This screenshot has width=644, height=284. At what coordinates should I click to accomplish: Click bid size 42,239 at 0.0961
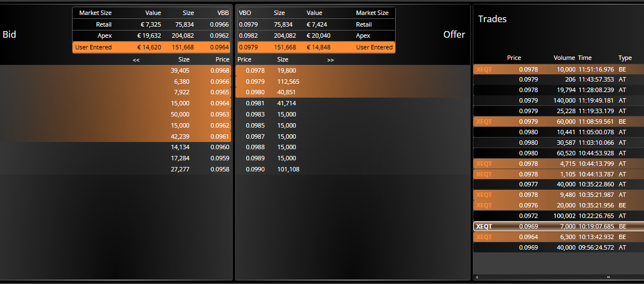[x=180, y=136]
